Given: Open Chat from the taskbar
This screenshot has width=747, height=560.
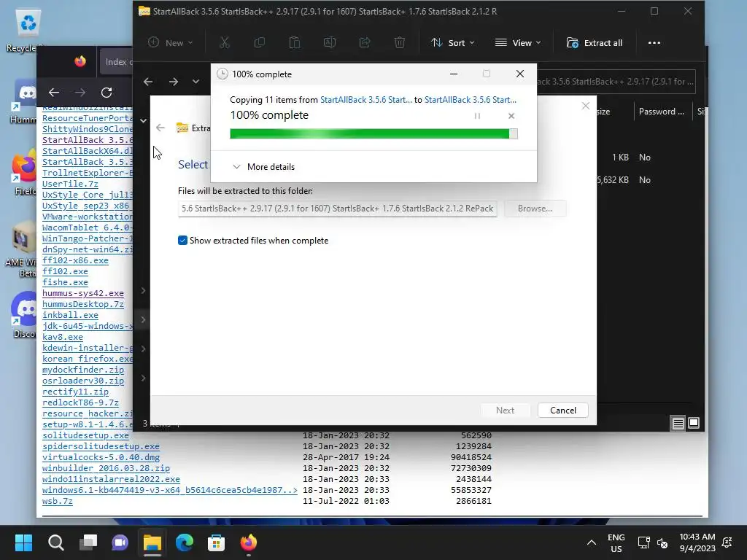Looking at the screenshot, I should point(120,542).
